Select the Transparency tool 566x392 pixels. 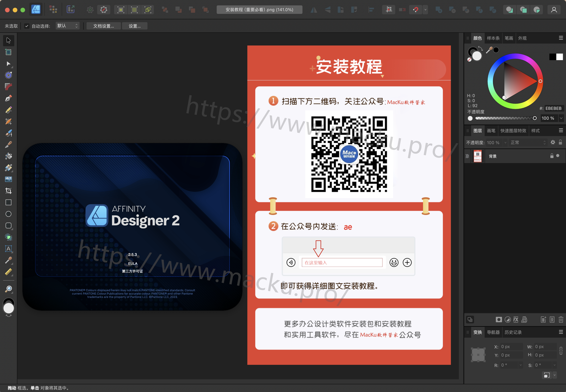pos(9,168)
